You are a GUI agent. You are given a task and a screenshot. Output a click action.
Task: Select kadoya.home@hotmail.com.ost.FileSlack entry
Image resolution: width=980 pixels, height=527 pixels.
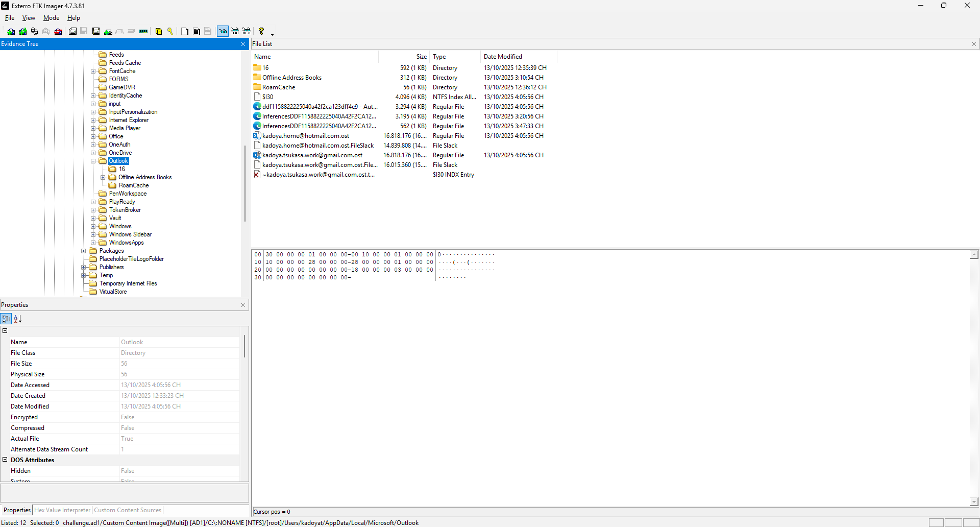point(318,146)
